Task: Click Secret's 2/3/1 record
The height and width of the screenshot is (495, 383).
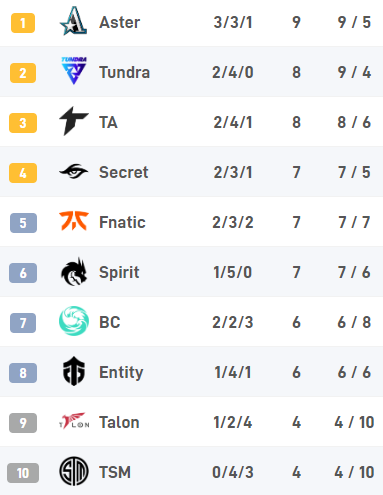Action: pyautogui.click(x=233, y=172)
